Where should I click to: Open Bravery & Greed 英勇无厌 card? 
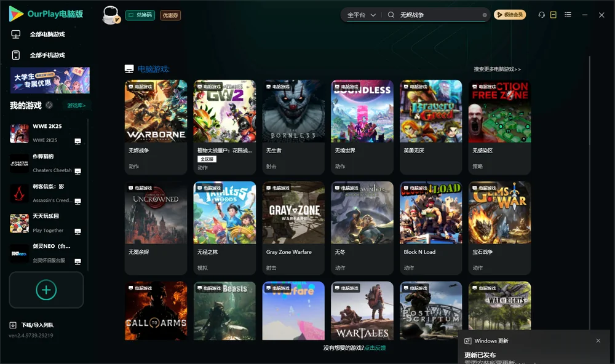point(430,127)
